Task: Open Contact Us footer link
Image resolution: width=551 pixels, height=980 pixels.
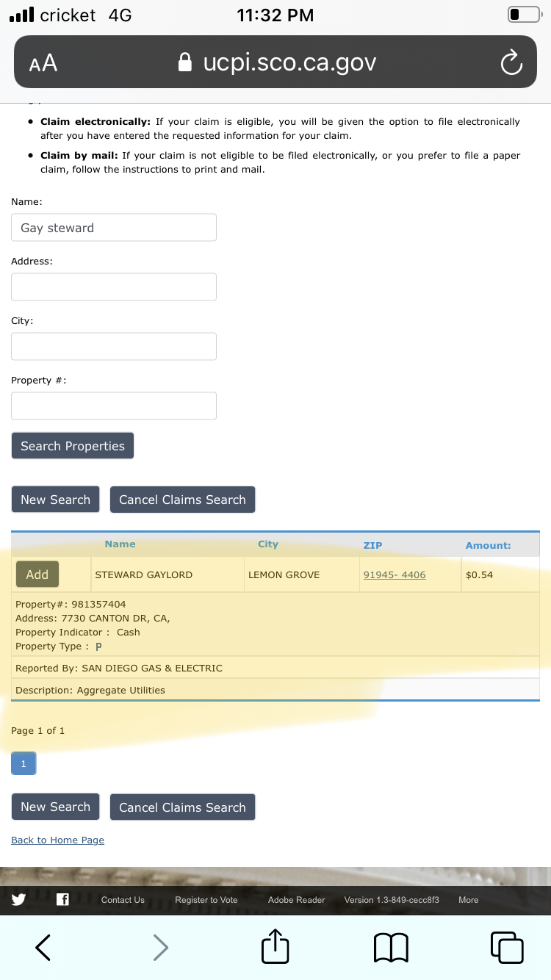Action: [123, 900]
